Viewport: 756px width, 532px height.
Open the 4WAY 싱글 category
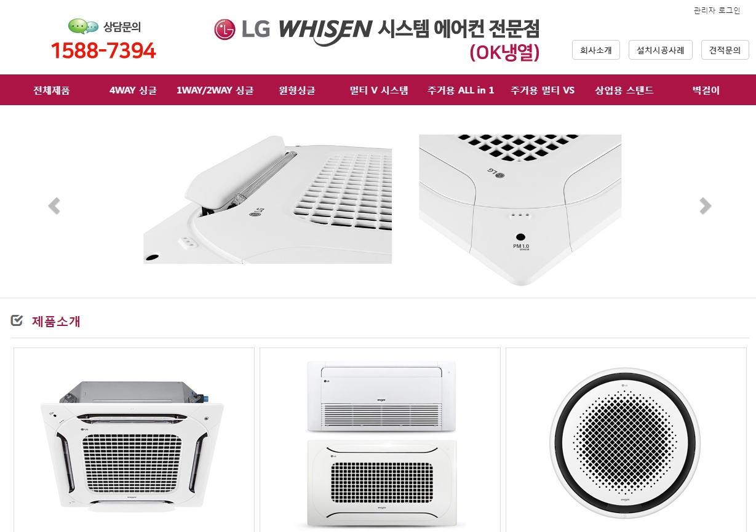pos(133,90)
